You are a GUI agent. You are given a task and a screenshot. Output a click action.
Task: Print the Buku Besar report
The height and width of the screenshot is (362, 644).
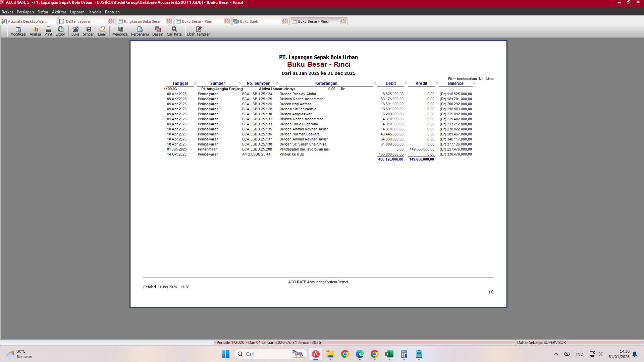coord(48,31)
